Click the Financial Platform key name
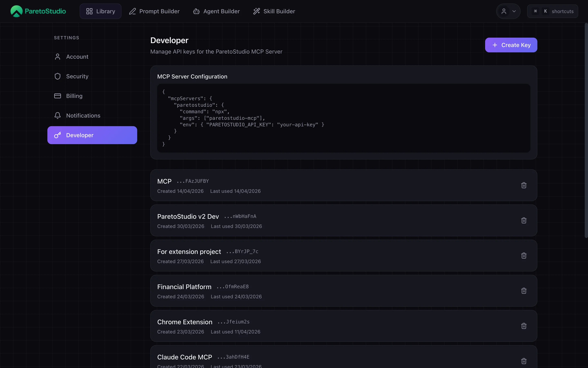 [x=184, y=287]
